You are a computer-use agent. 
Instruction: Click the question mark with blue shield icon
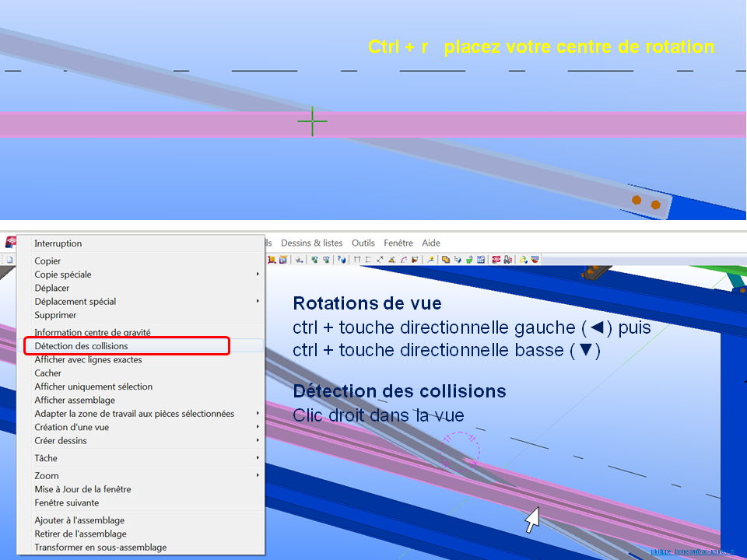(341, 260)
